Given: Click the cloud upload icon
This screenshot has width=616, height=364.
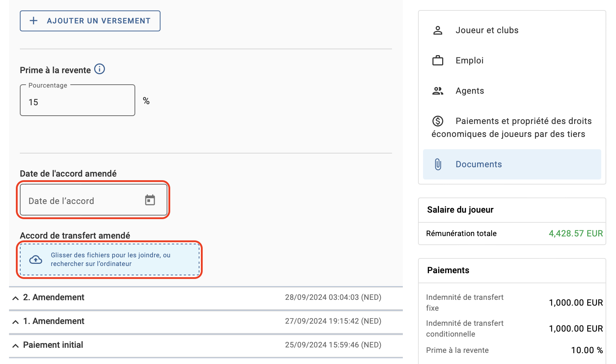Looking at the screenshot, I should tap(36, 259).
